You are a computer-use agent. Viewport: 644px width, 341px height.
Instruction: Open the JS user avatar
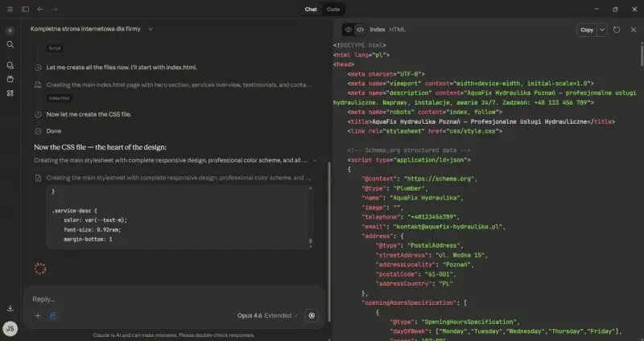tap(10, 328)
